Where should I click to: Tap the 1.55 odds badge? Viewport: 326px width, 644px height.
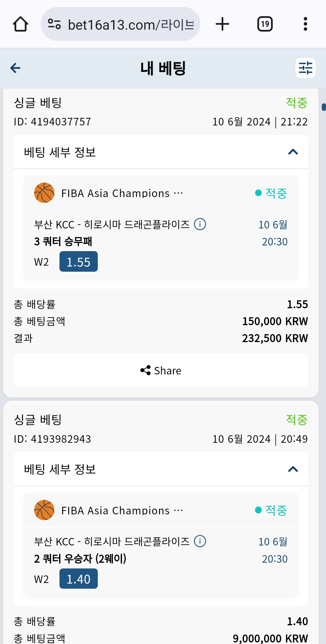[x=78, y=262]
